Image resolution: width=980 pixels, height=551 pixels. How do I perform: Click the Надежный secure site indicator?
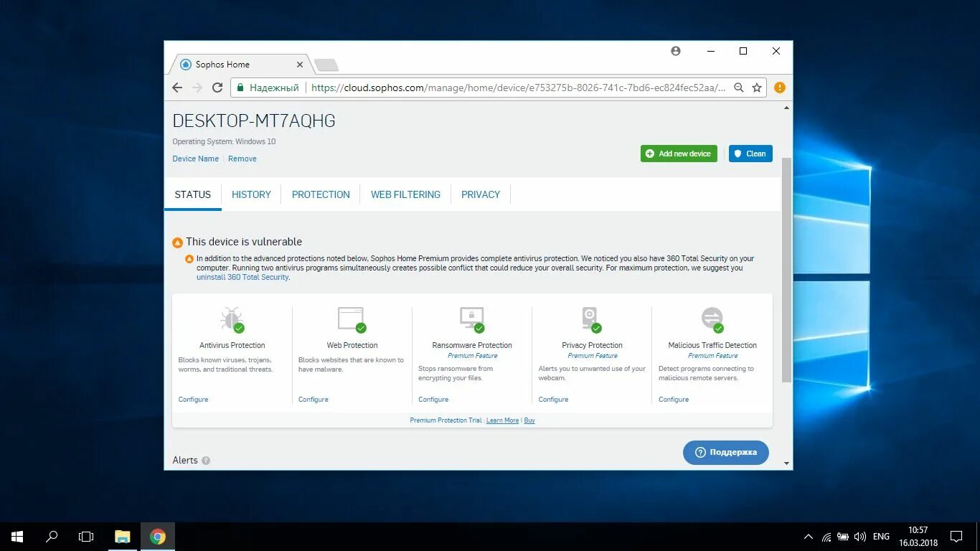coord(268,88)
